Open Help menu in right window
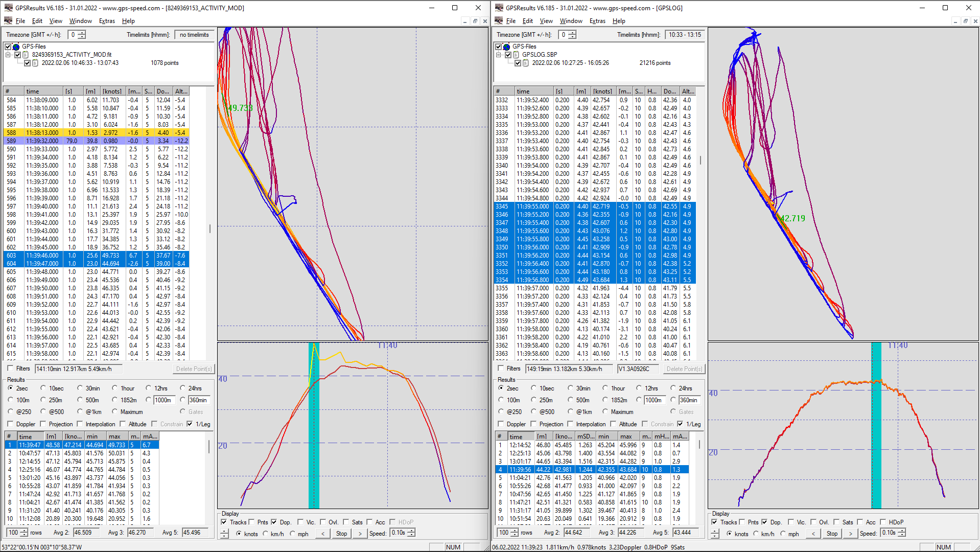The width and height of the screenshot is (980, 552). (x=619, y=21)
